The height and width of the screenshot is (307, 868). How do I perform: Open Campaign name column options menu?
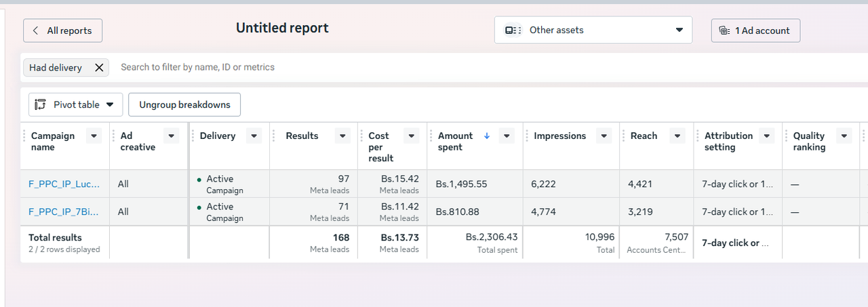94,136
